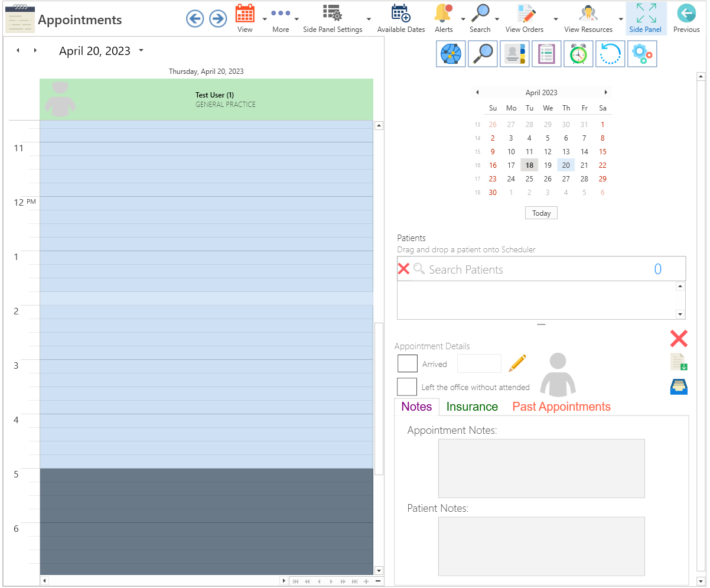
Task: Click the Arrived time field
Action: tap(479, 363)
